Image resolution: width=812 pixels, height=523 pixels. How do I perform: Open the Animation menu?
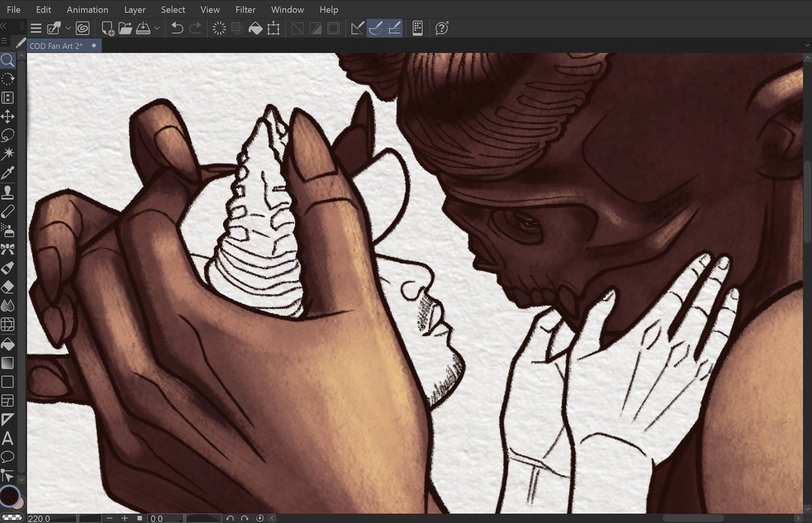[x=87, y=9]
